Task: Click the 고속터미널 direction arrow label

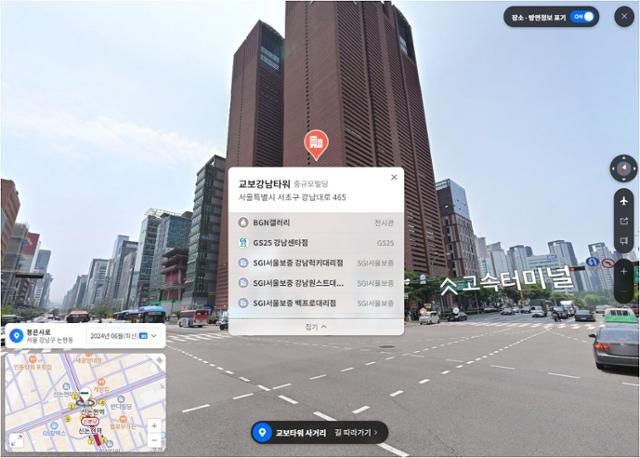Action: [507, 282]
